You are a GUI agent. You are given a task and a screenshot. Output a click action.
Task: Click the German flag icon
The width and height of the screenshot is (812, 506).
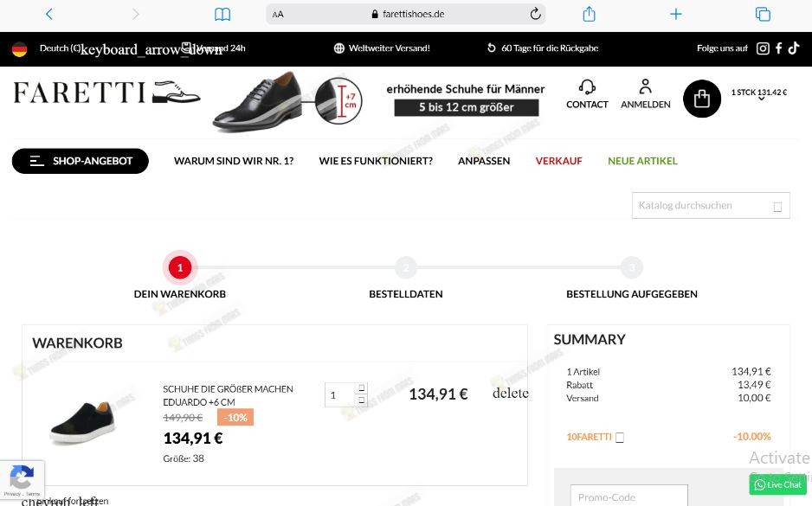19,48
